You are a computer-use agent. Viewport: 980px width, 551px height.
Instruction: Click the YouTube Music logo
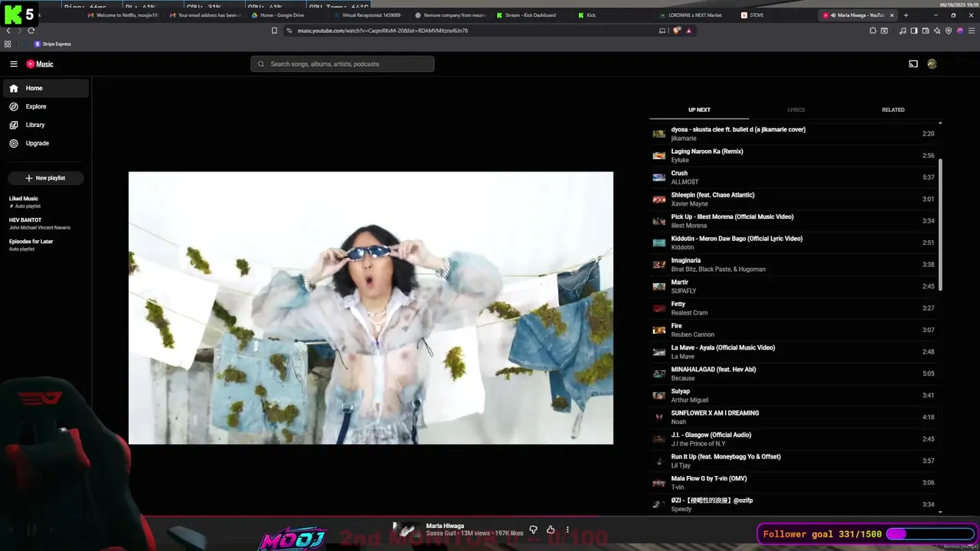40,64
